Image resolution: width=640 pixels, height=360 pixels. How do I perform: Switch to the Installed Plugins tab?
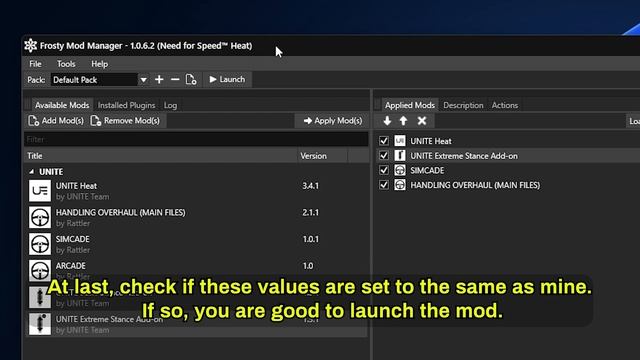click(x=127, y=105)
